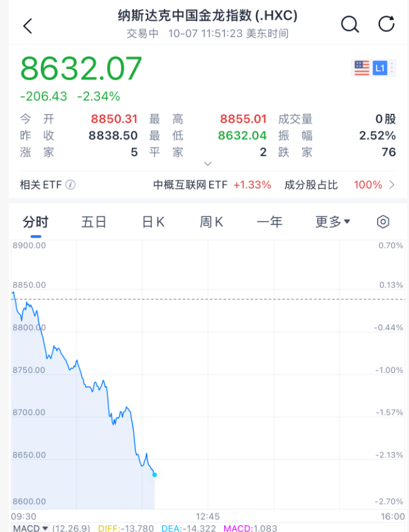409x532 pixels.
Task: Select the 日K chart tab
Action: [153, 221]
